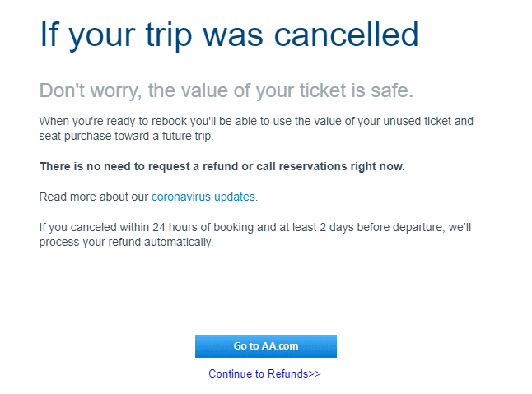Click the double arrows after Refunds

click(x=315, y=373)
